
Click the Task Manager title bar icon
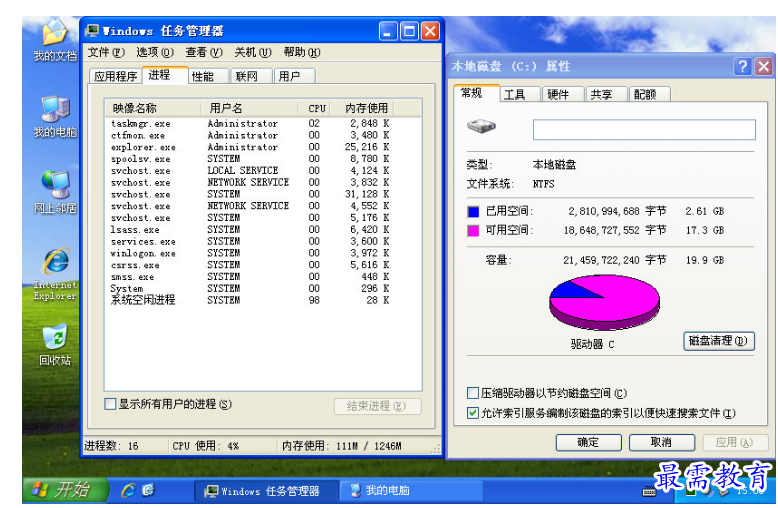pyautogui.click(x=92, y=31)
